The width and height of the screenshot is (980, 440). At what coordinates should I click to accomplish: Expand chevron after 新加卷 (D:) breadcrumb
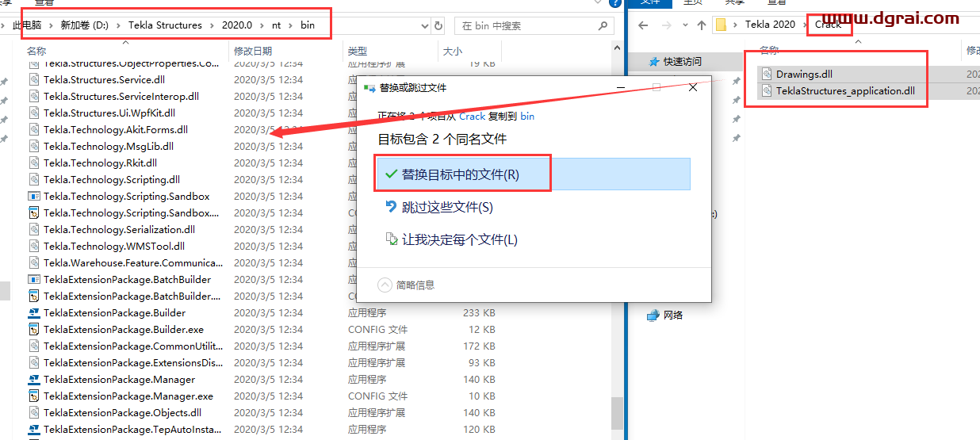pos(119,25)
